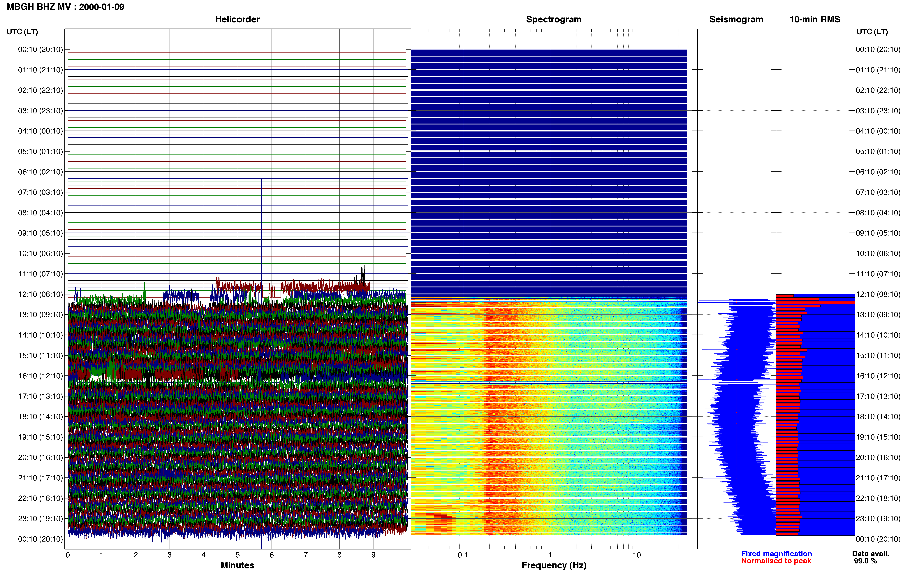Click the 05:10 (01:10) label on the left axis
The width and height of the screenshot is (924, 578).
tap(41, 151)
